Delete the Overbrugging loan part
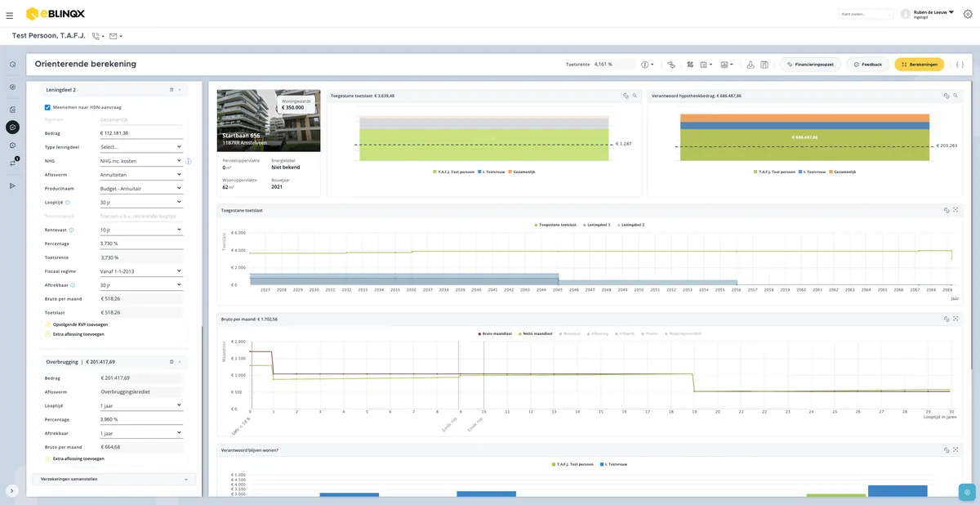 point(171,361)
